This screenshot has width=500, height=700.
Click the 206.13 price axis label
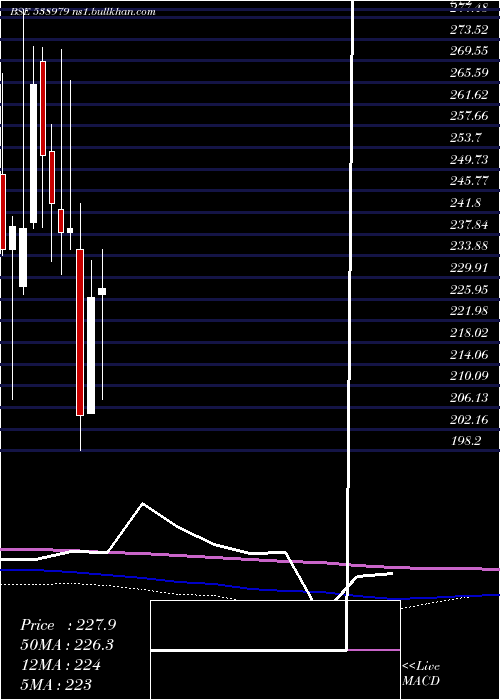469,398
